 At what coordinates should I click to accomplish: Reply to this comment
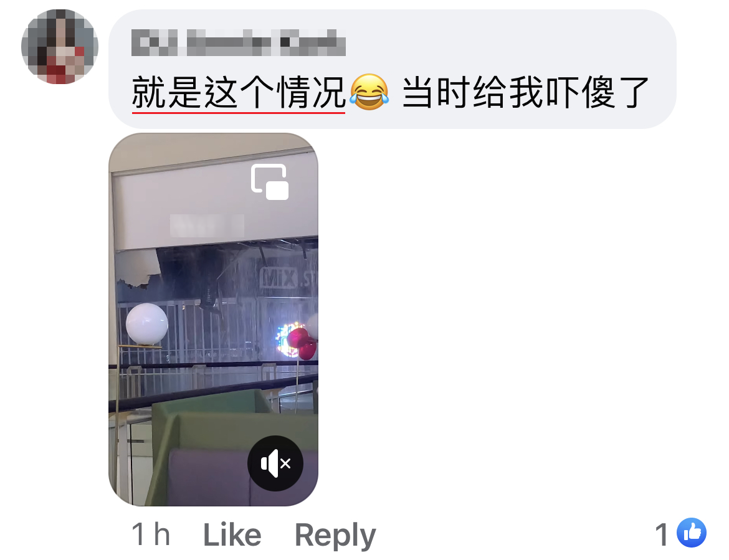click(x=335, y=535)
